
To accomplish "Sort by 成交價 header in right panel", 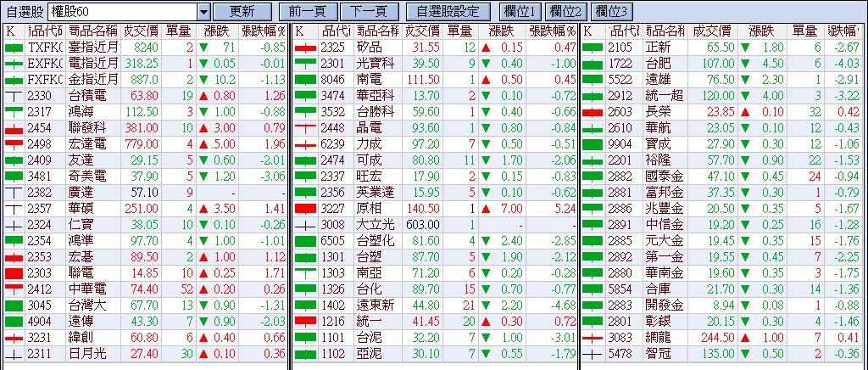I will (x=711, y=31).
